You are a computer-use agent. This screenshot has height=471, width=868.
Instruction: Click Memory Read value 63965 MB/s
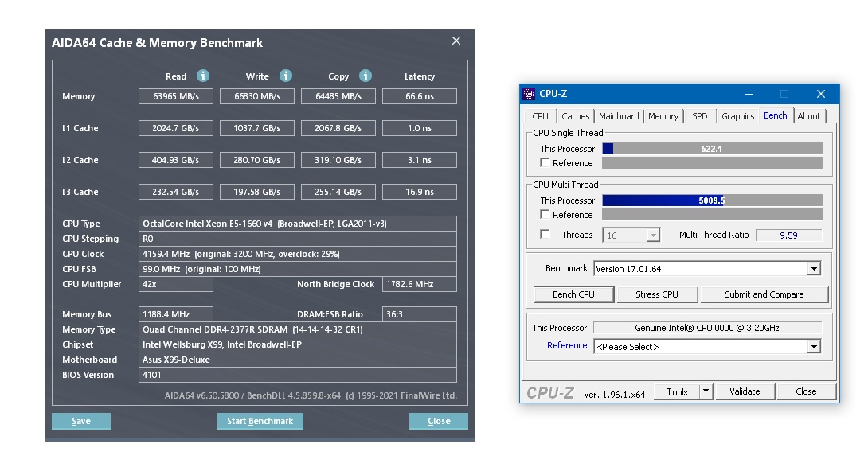click(x=176, y=96)
